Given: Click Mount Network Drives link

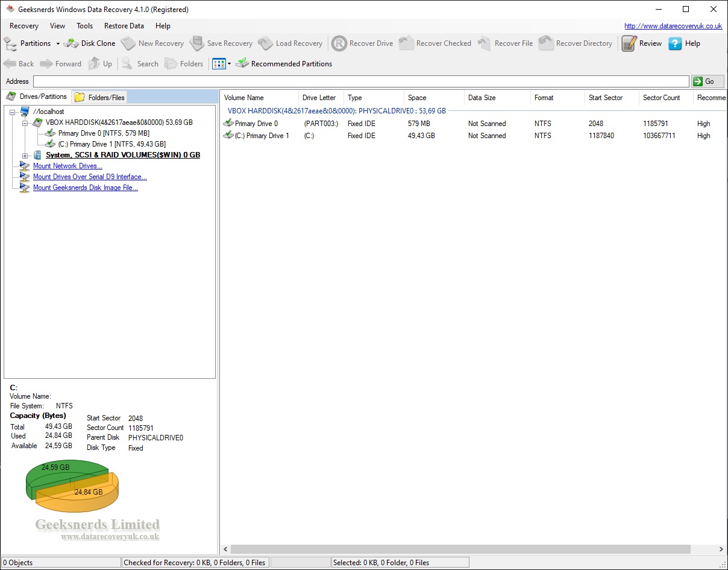Looking at the screenshot, I should click(67, 166).
